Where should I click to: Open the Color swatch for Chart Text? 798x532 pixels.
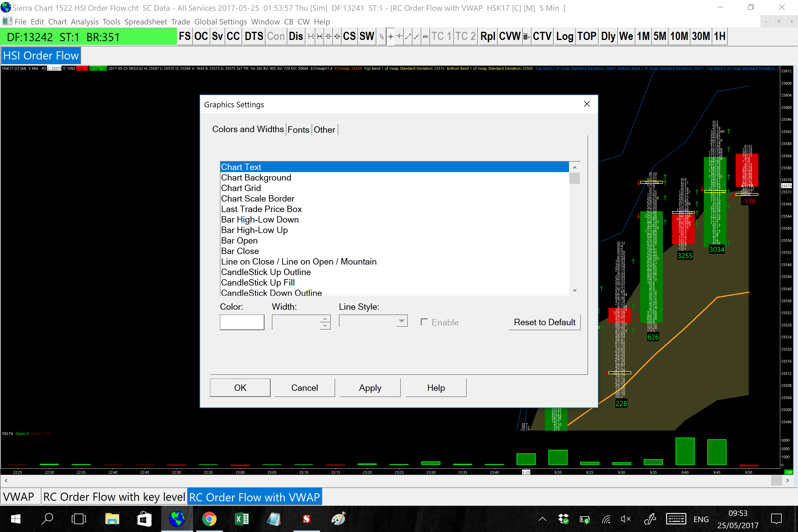pos(242,322)
